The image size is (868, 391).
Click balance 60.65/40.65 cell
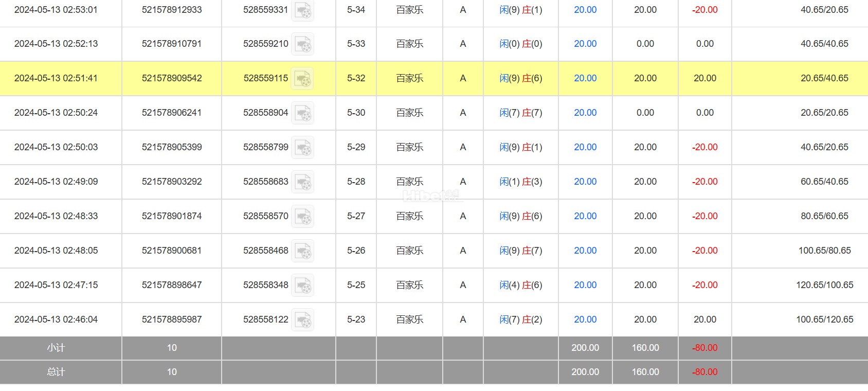(x=825, y=182)
